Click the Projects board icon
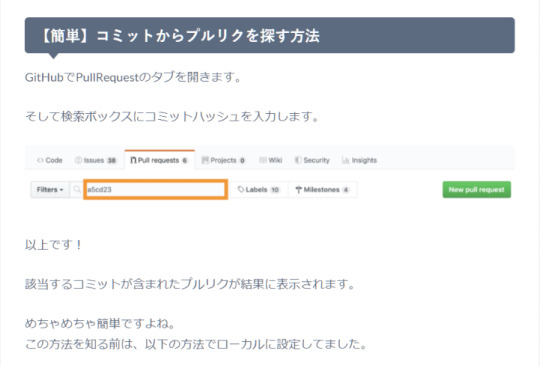The height and width of the screenshot is (366, 540). coord(205,160)
